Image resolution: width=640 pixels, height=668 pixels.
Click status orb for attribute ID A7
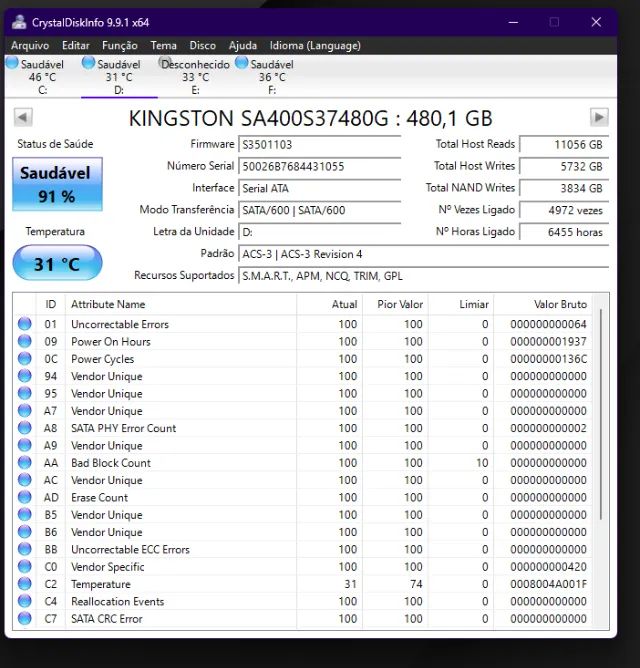pos(25,411)
